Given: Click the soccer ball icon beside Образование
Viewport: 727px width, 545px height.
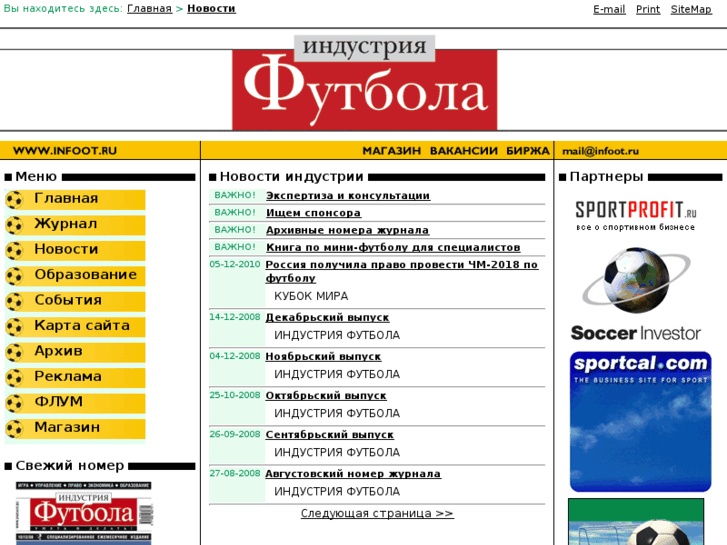Looking at the screenshot, I should click(x=14, y=276).
